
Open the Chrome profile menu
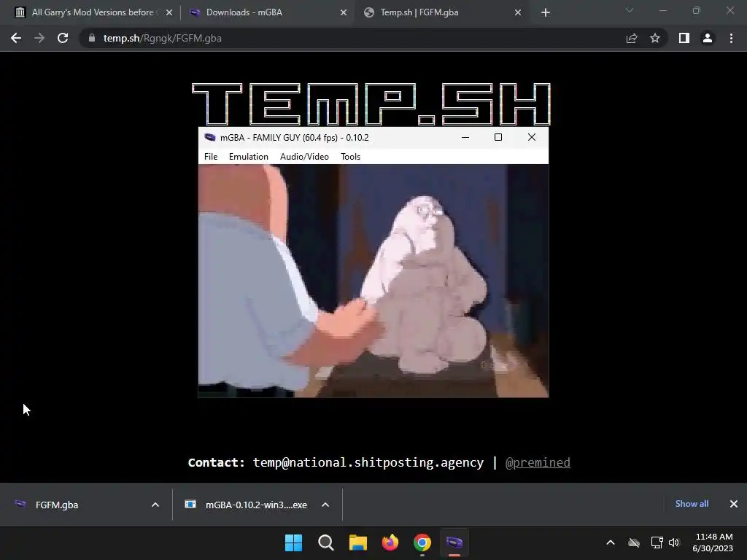coord(708,38)
